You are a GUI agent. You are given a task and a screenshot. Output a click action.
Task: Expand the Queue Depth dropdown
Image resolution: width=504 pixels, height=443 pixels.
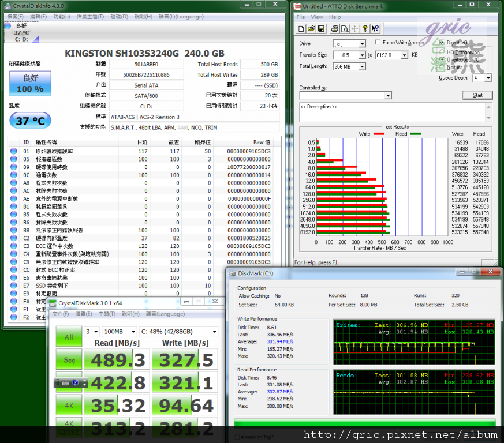[488, 78]
